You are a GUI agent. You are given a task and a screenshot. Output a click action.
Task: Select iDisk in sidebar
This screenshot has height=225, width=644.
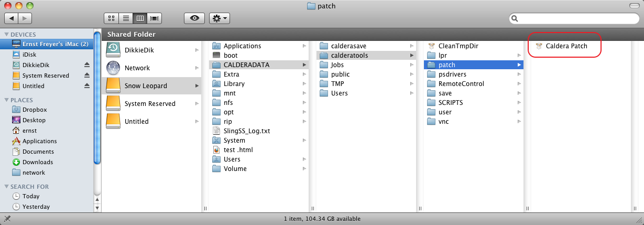tap(29, 55)
